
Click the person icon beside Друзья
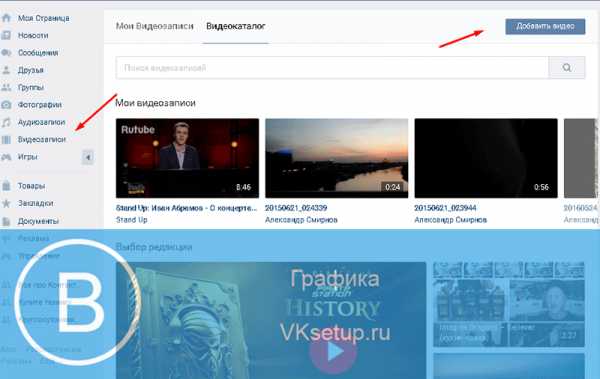[6, 70]
